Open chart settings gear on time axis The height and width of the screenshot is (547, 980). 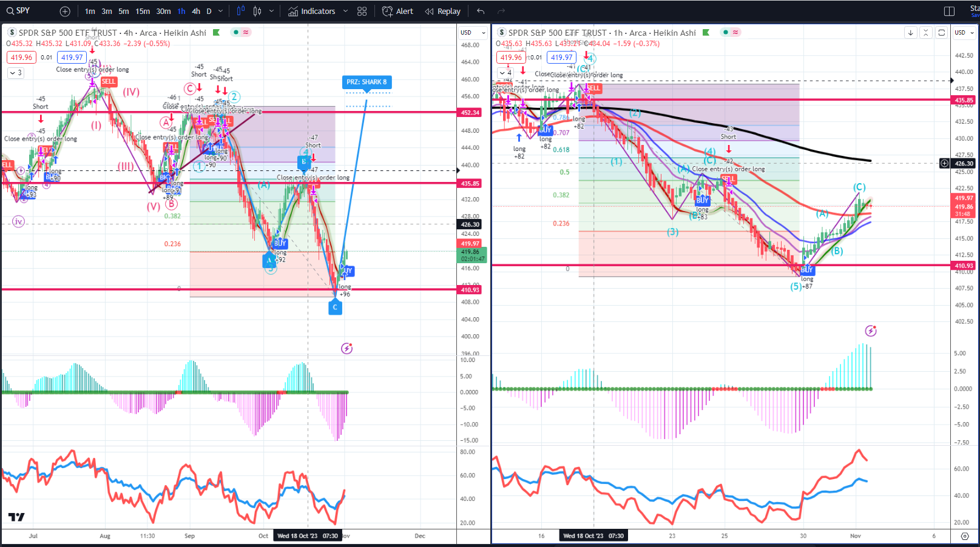965,536
